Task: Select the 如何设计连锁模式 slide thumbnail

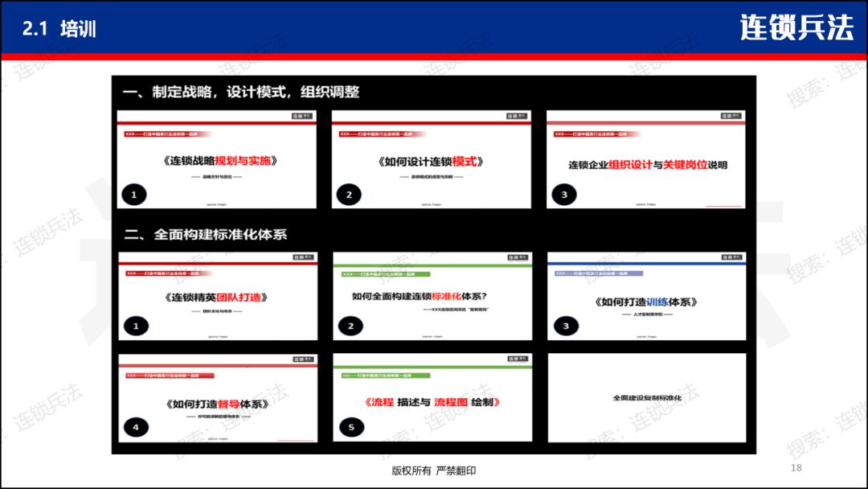Action: coord(432,161)
